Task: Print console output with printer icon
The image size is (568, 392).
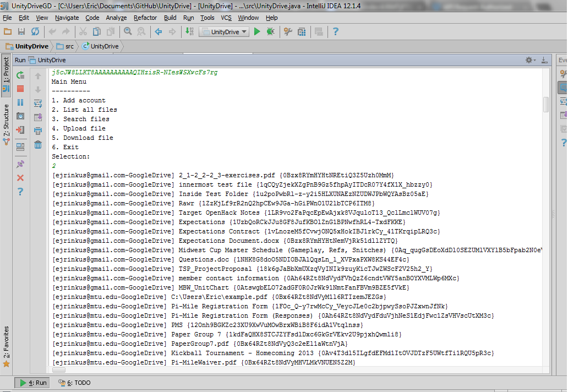Action: click(37, 131)
